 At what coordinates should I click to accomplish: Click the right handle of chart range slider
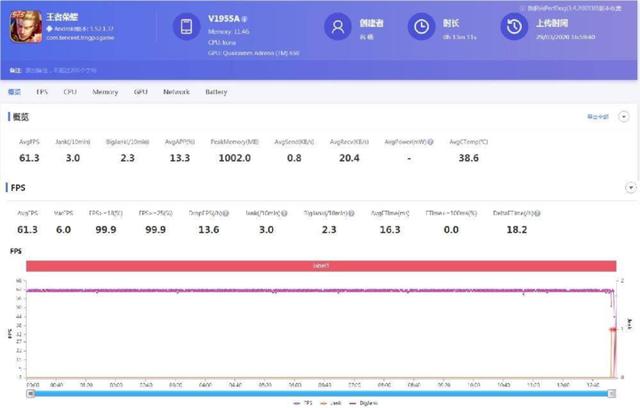tap(611, 393)
